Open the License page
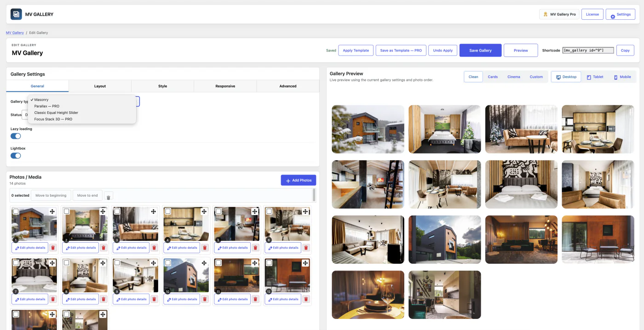644x330 pixels. pos(592,14)
